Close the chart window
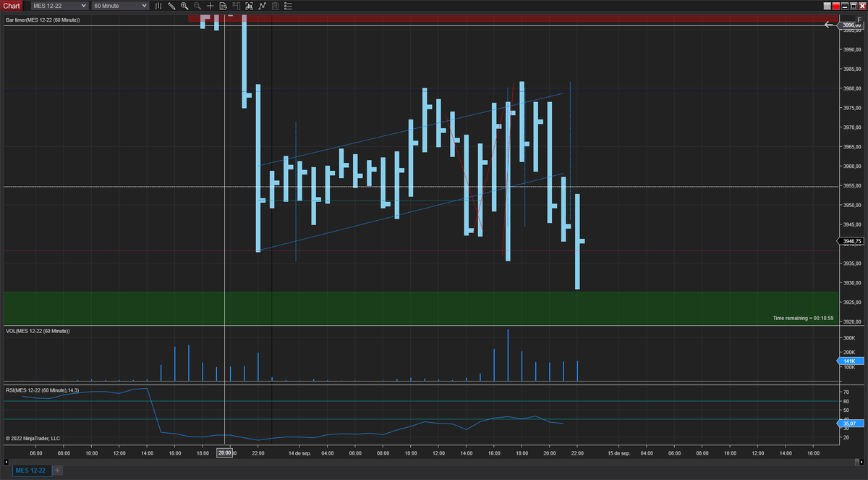This screenshot has height=480, width=868. [862, 6]
